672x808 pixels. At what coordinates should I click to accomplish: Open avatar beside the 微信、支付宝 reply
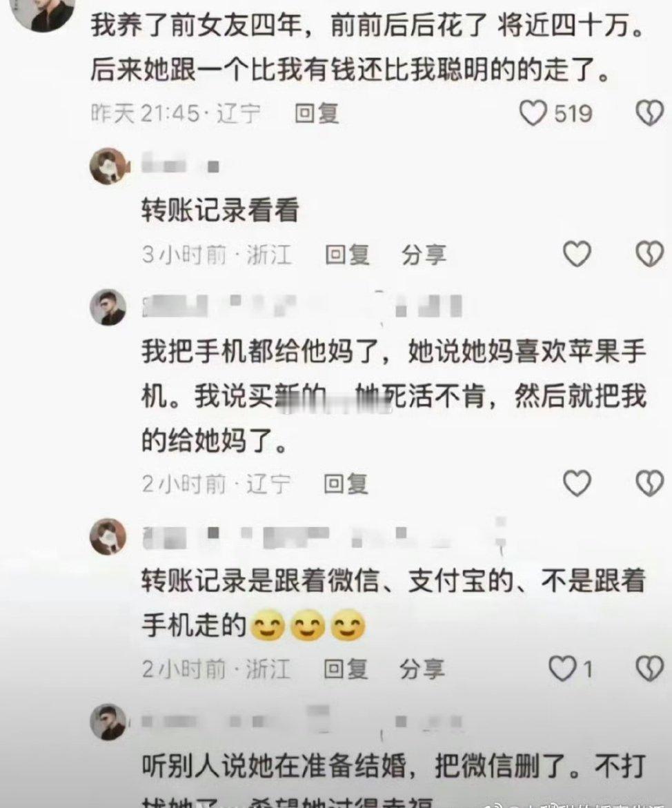pyautogui.click(x=108, y=536)
